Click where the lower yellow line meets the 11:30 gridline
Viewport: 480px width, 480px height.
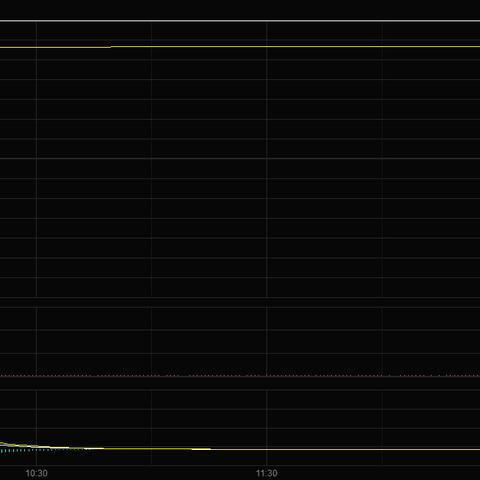pyautogui.click(x=267, y=449)
